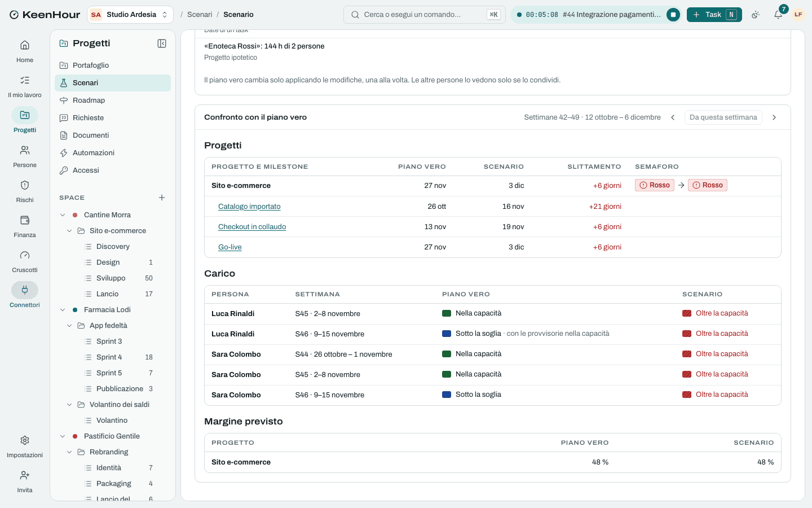This screenshot has height=508, width=812.
Task: Collapse the Volantino dei saldi folder
Action: click(69, 405)
